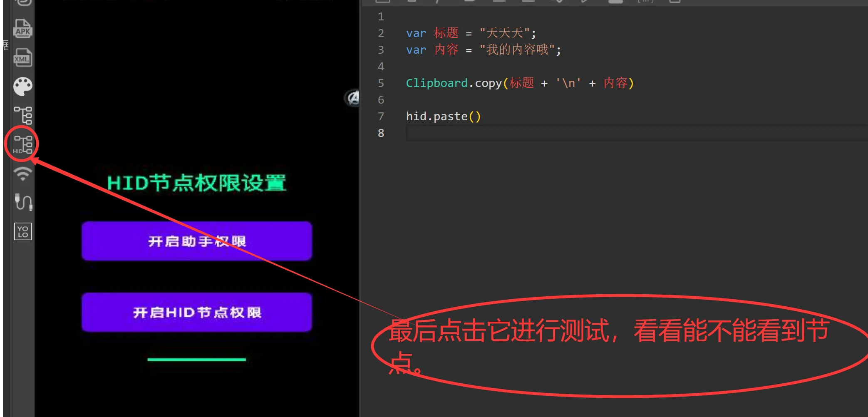Open the WiFi connection icon

pyautogui.click(x=23, y=173)
